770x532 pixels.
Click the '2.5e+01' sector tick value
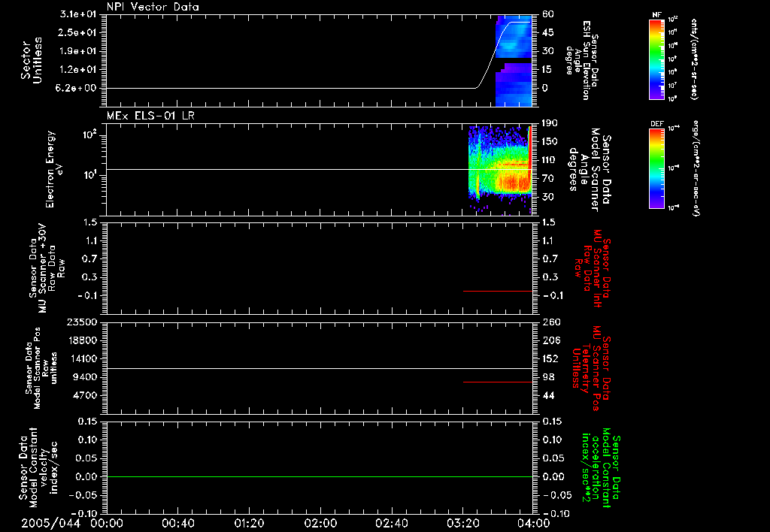77,32
